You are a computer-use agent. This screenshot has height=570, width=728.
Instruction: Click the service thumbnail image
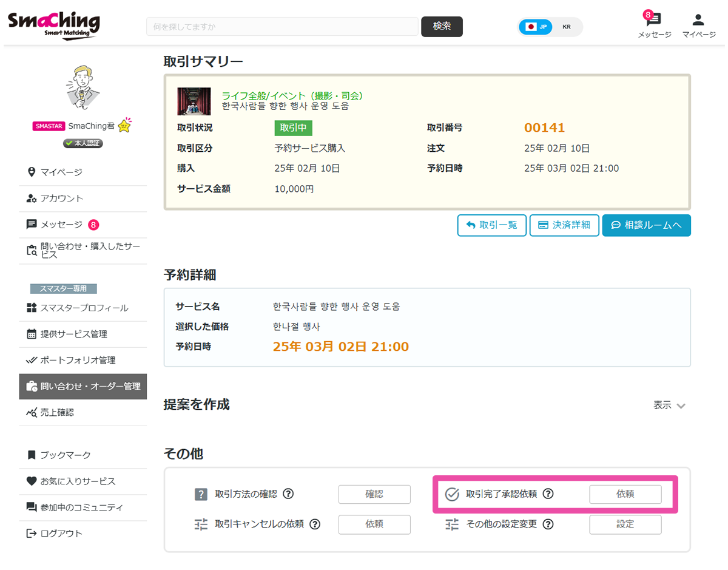pos(194,101)
